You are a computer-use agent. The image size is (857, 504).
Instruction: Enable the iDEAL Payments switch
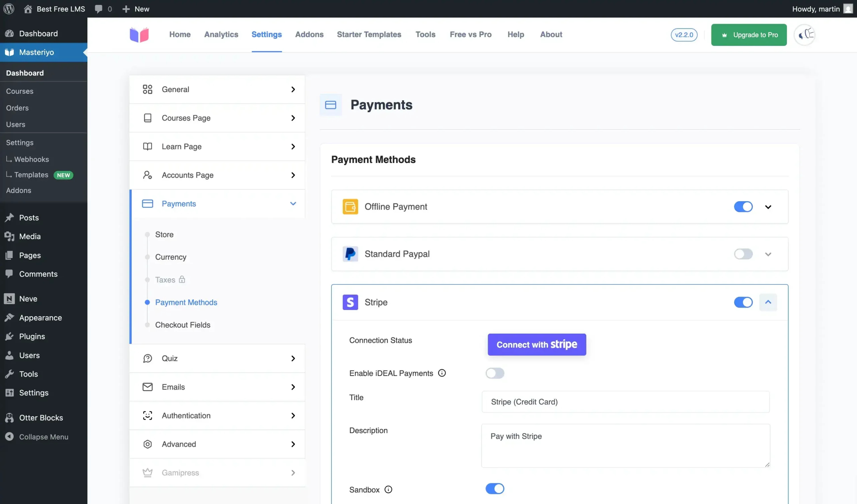[495, 373]
